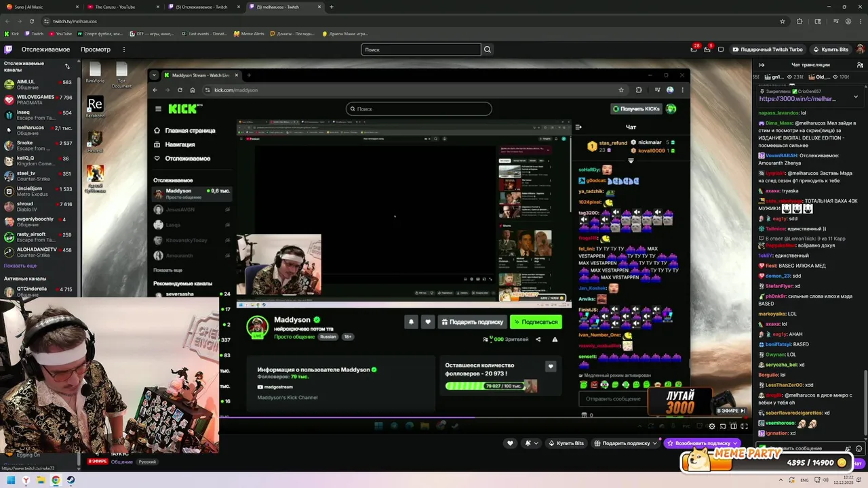This screenshot has width=868, height=488.
Task: Open Просмотр in Twitch top navigation
Action: pos(96,49)
